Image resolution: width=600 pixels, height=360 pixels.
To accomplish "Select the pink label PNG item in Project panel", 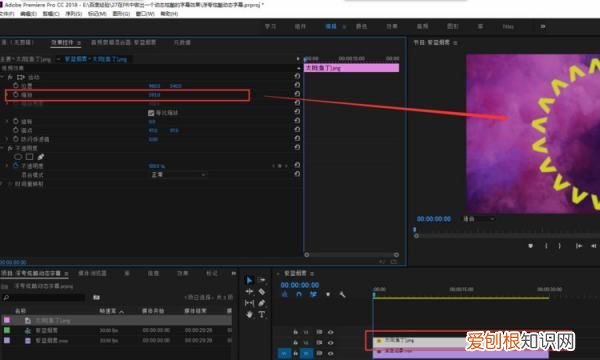I will click(x=116, y=320).
